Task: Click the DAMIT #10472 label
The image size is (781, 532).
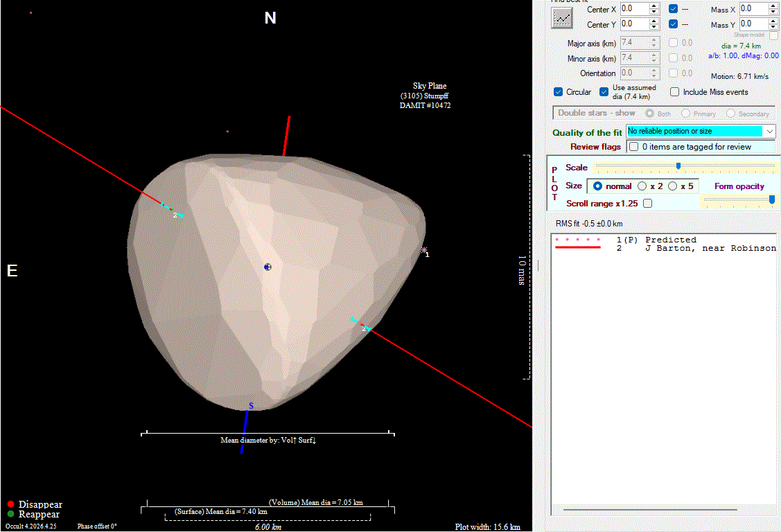Action: [425, 105]
